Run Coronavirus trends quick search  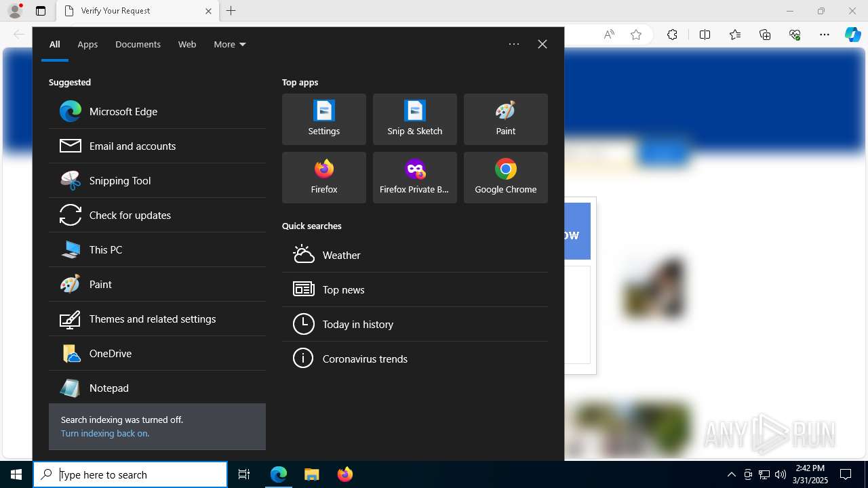pyautogui.click(x=415, y=359)
